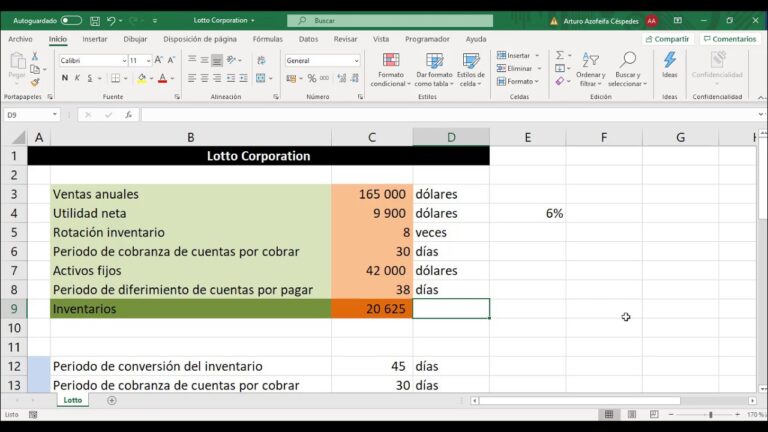
Task: Click the Insert Function fx icon
Action: point(128,115)
